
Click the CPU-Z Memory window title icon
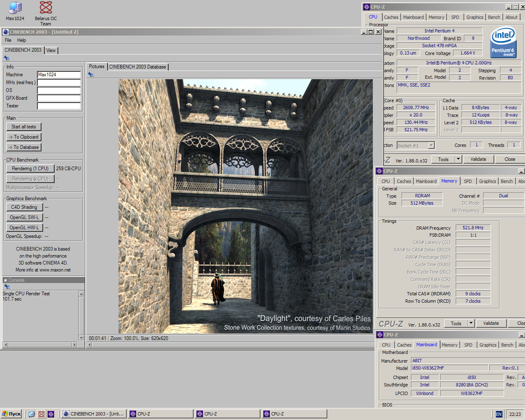pyautogui.click(x=380, y=171)
